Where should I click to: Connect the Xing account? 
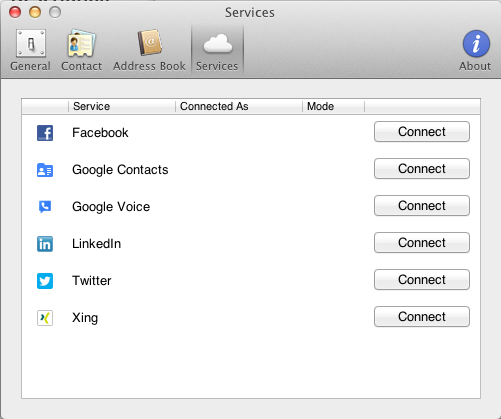(422, 317)
